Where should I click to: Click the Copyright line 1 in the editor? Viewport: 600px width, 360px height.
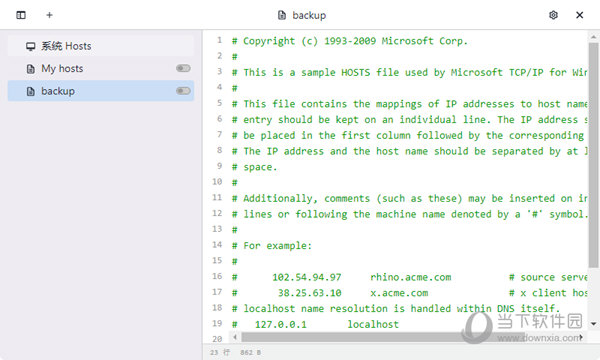coord(349,41)
